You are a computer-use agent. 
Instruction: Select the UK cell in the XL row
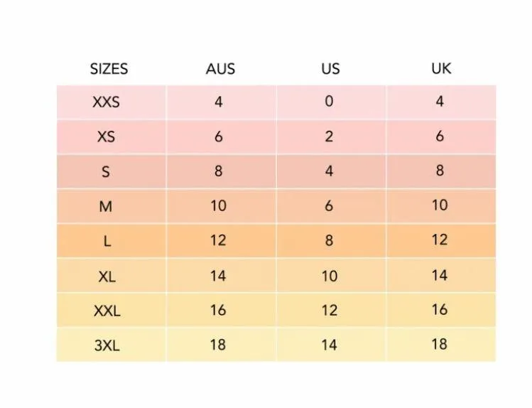click(x=440, y=275)
